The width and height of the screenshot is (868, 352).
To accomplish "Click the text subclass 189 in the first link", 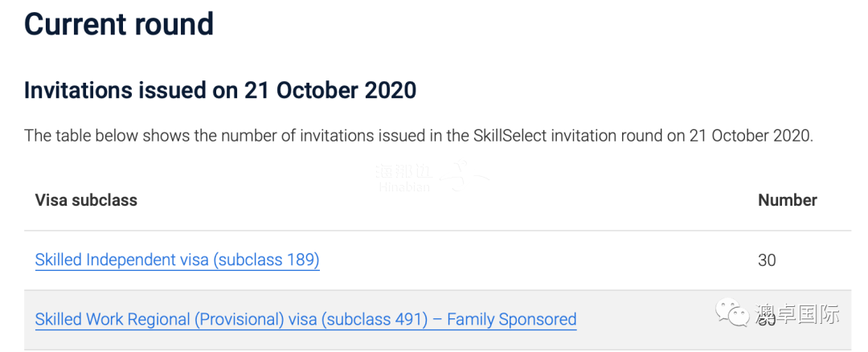I will [x=265, y=260].
